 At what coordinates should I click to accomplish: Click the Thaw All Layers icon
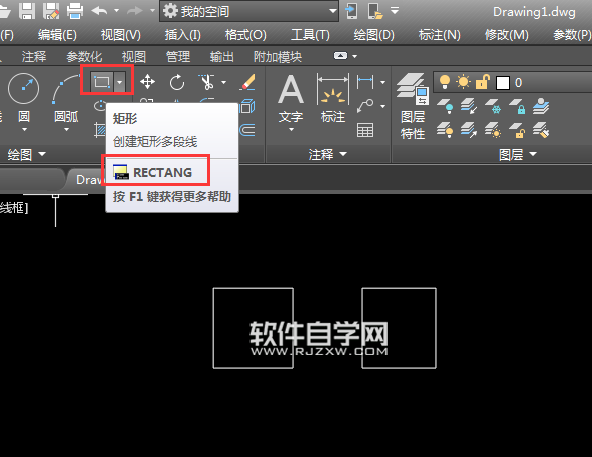(493, 130)
